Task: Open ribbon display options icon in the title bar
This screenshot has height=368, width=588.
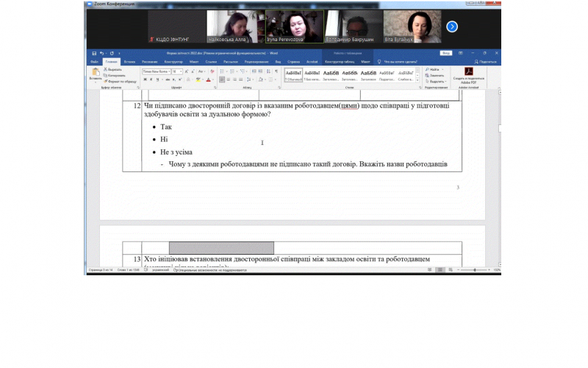Action: click(x=461, y=53)
